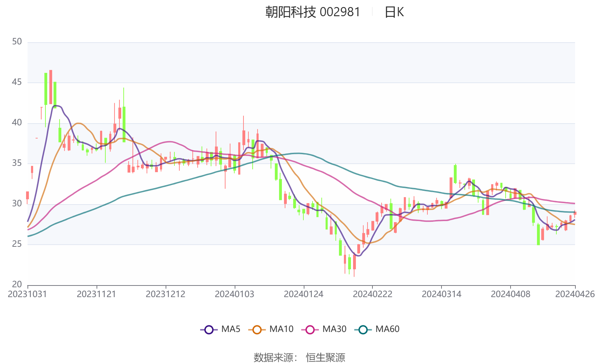Screen dimensions: 599x364
Task: Toggle the MA5 line in the legend
Action: click(x=220, y=329)
